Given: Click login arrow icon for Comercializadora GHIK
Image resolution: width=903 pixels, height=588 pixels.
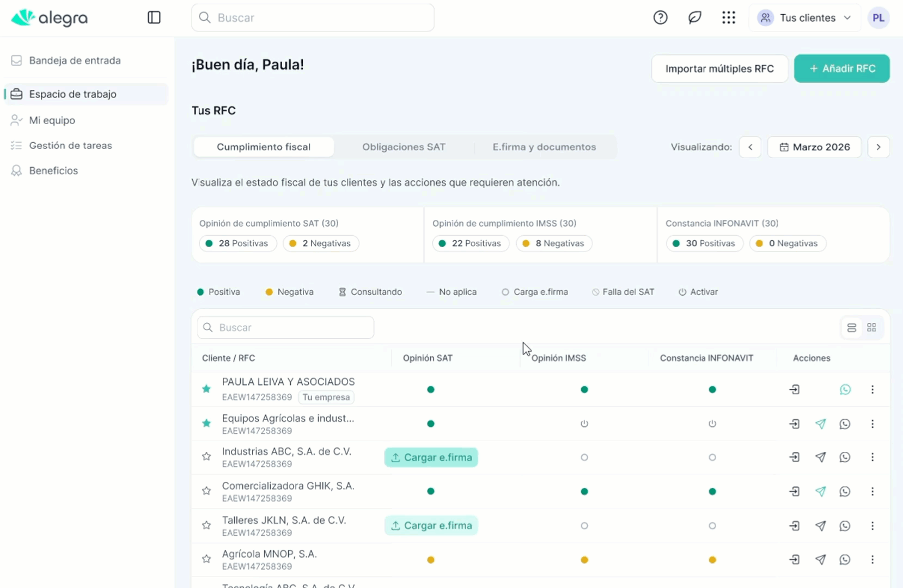Looking at the screenshot, I should [795, 491].
